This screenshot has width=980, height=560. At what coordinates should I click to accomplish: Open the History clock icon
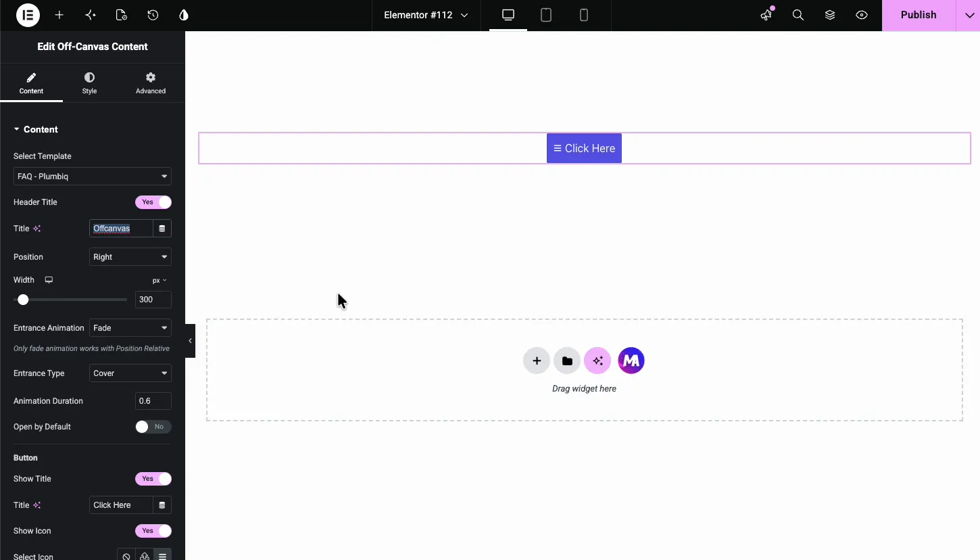click(153, 15)
